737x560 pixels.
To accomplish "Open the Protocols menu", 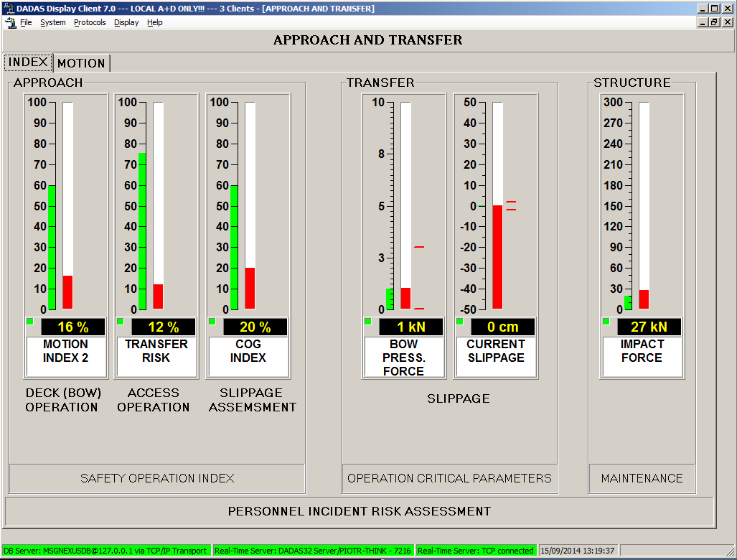I will (x=90, y=22).
